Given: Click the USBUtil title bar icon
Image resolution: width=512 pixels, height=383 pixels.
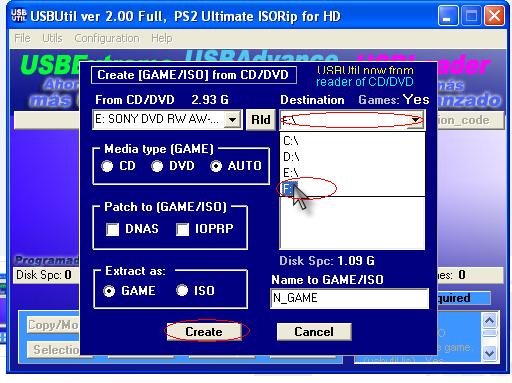Looking at the screenshot, I should (x=18, y=15).
